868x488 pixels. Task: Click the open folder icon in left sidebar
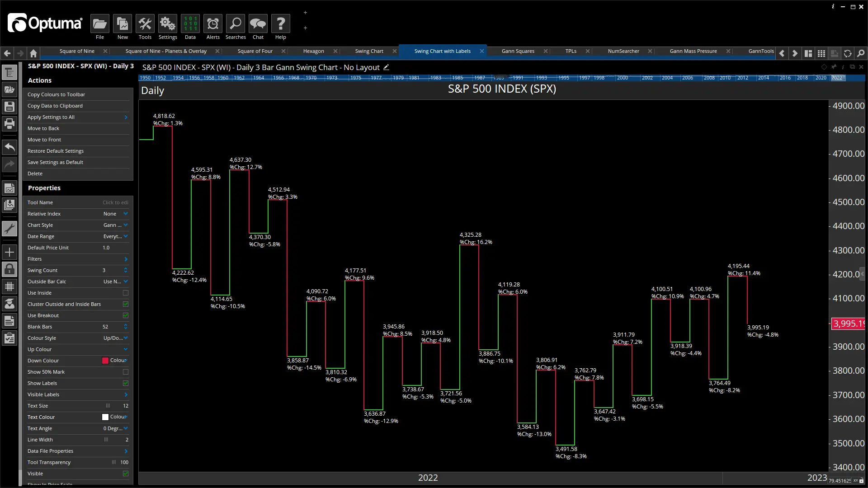click(9, 89)
